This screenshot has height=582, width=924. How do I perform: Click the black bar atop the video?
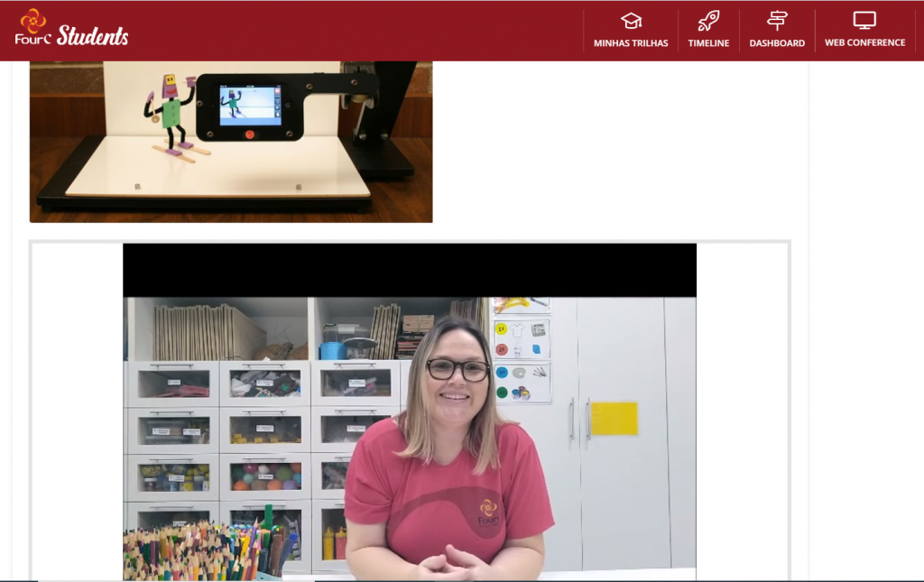tap(410, 270)
